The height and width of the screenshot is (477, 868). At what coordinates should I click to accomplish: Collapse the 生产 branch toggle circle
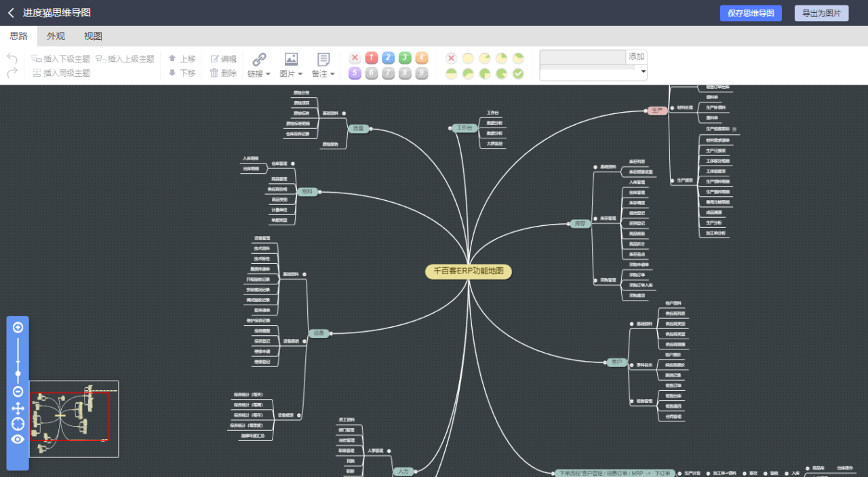click(645, 111)
